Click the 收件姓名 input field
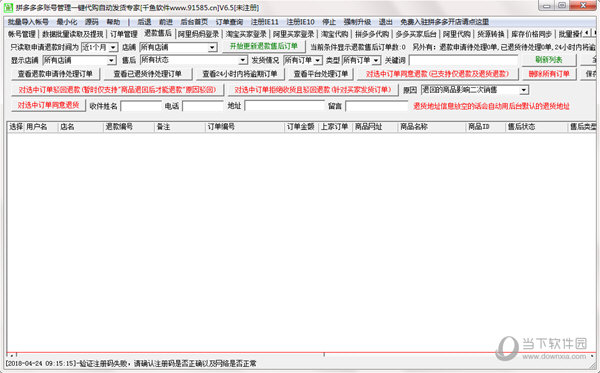Screen dimensions: 600x373 pos(141,106)
